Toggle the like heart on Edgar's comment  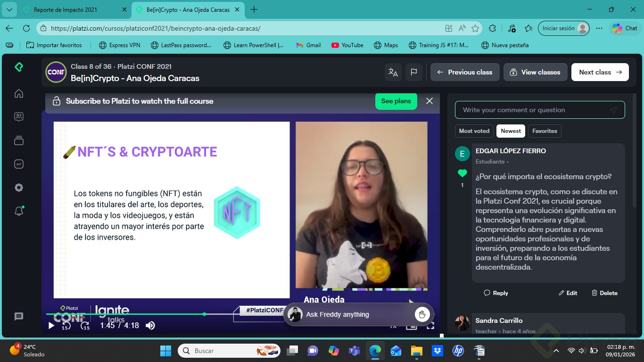pos(462,173)
